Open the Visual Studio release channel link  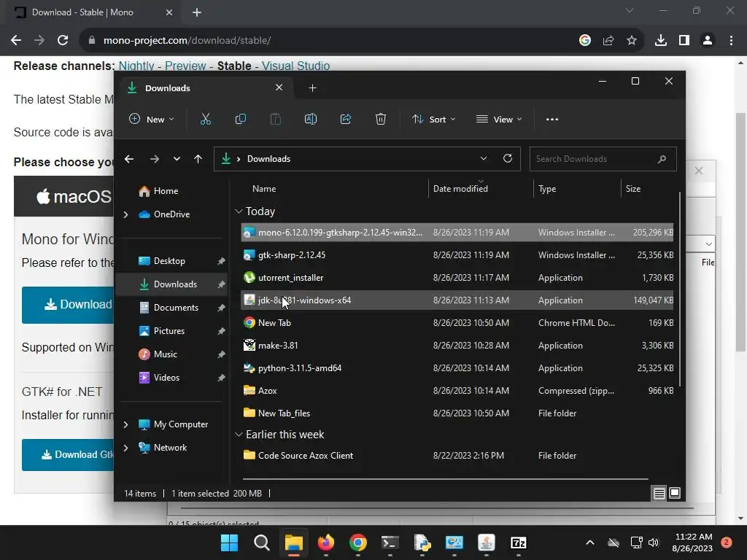(295, 66)
